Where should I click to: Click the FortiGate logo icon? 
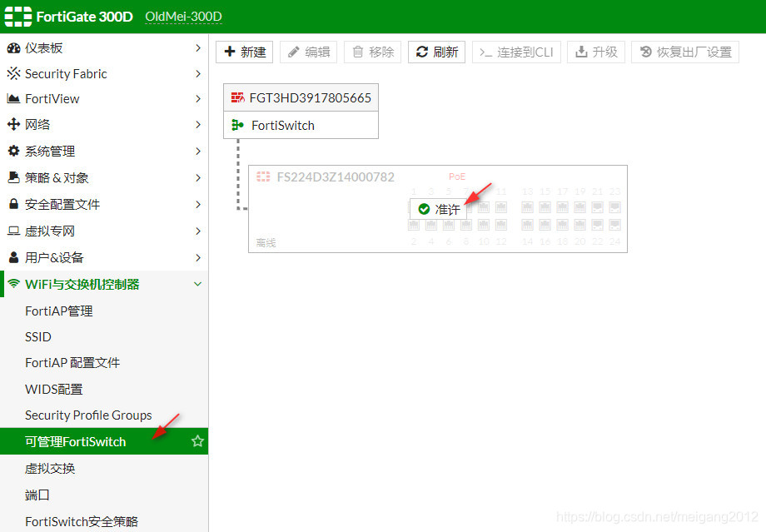pyautogui.click(x=18, y=17)
